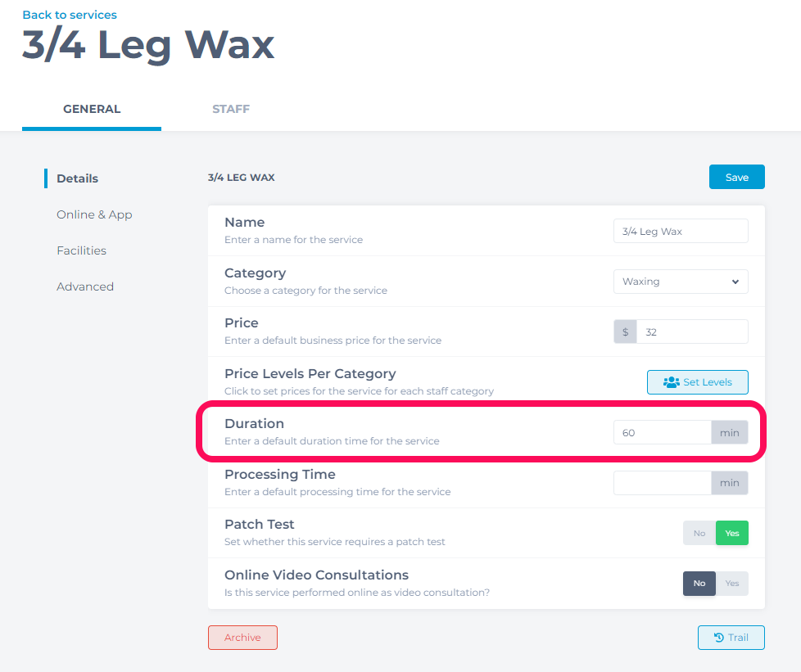Enable Online Video Consultations with Yes
The image size is (801, 672).
pyautogui.click(x=732, y=583)
